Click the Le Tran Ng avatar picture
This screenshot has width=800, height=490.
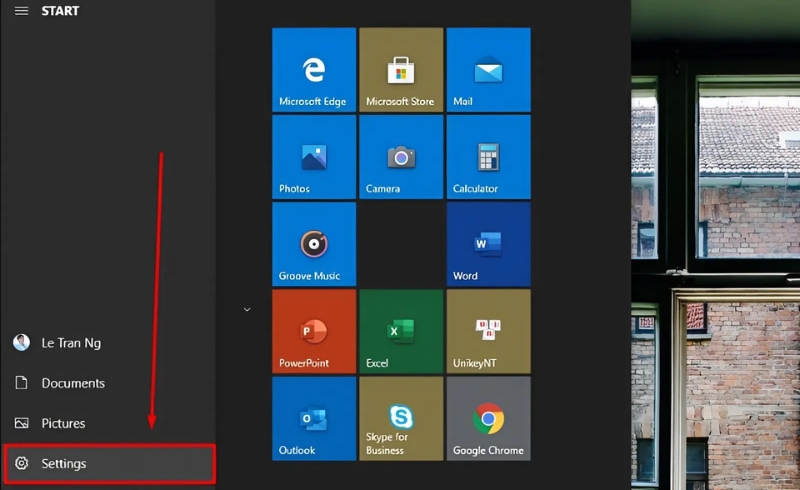21,342
